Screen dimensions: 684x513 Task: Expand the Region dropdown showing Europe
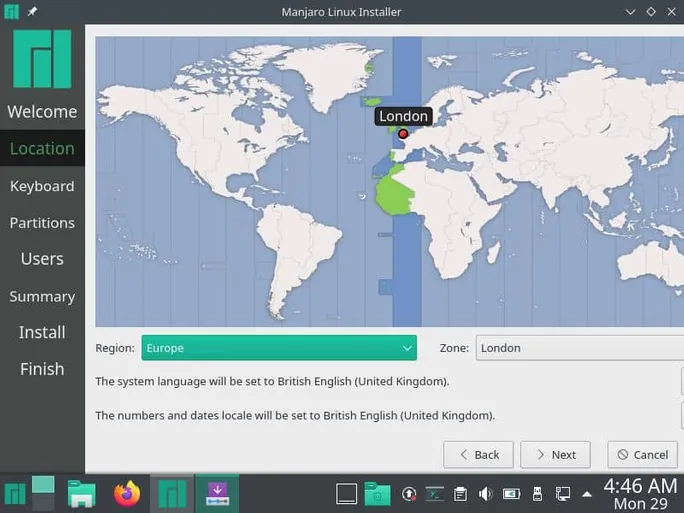pos(278,348)
